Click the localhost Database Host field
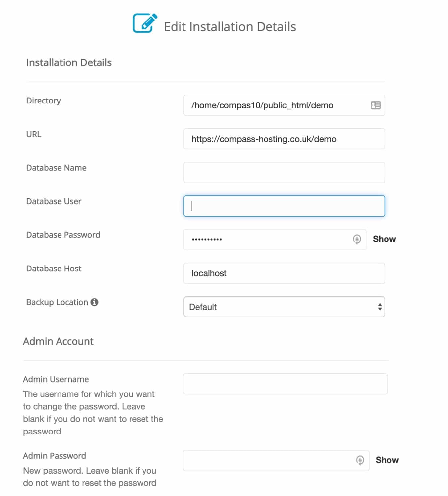 (x=284, y=273)
